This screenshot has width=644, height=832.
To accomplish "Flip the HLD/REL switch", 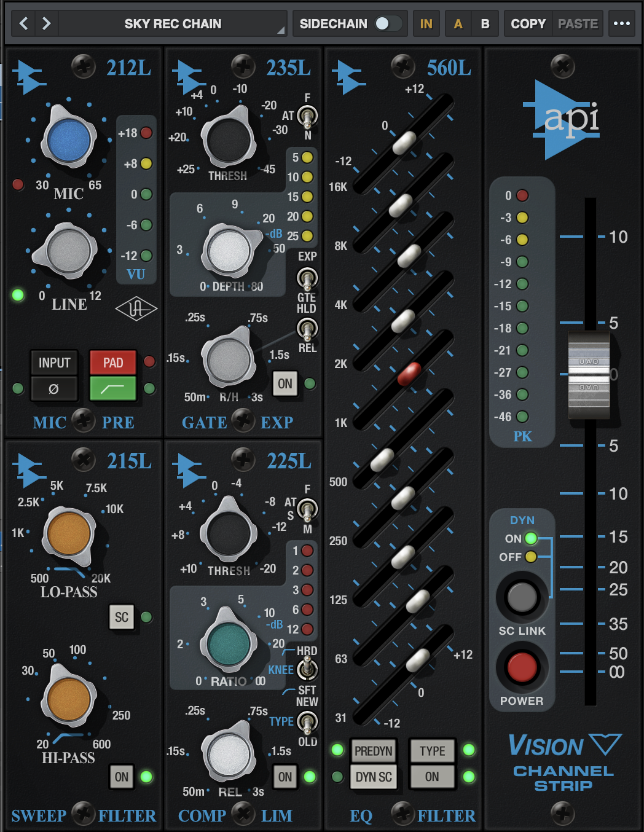I will point(307,328).
